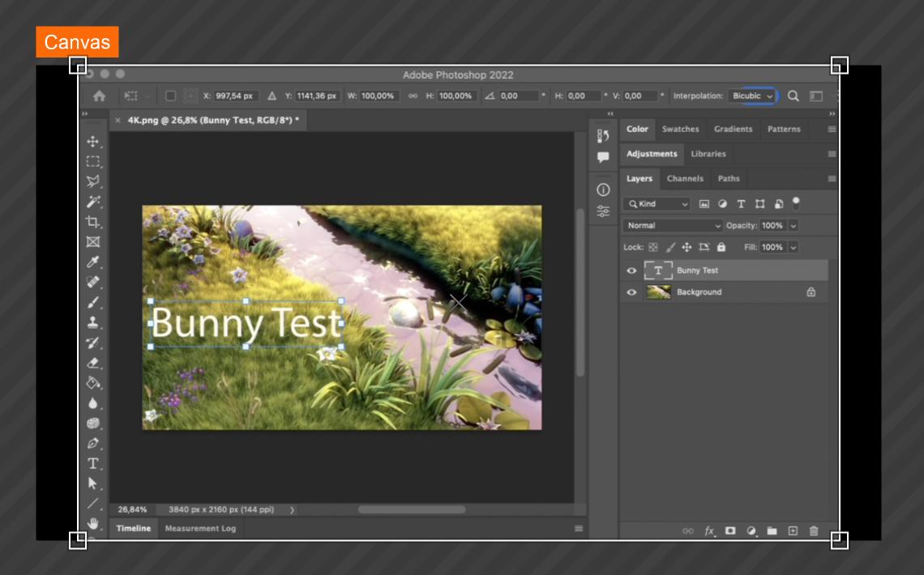Image resolution: width=924 pixels, height=575 pixels.
Task: Select the Crop tool
Action: pyautogui.click(x=93, y=222)
